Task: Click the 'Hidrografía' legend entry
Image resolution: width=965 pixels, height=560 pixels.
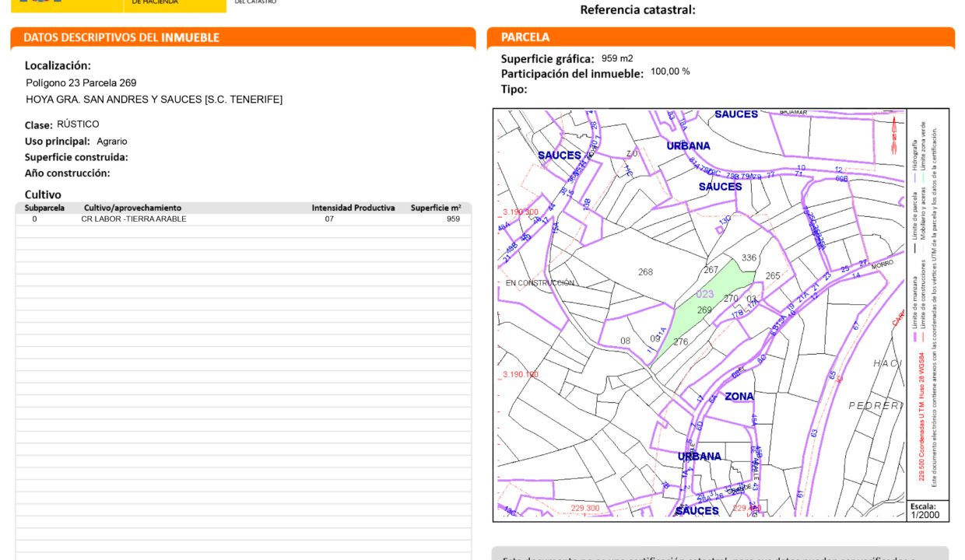Action: pos(915,156)
